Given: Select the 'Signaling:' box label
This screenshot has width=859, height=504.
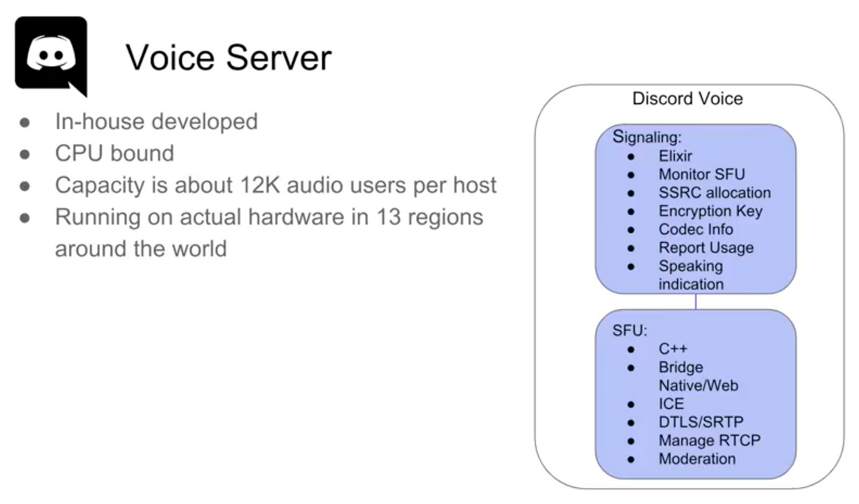Looking at the screenshot, I should click(647, 137).
